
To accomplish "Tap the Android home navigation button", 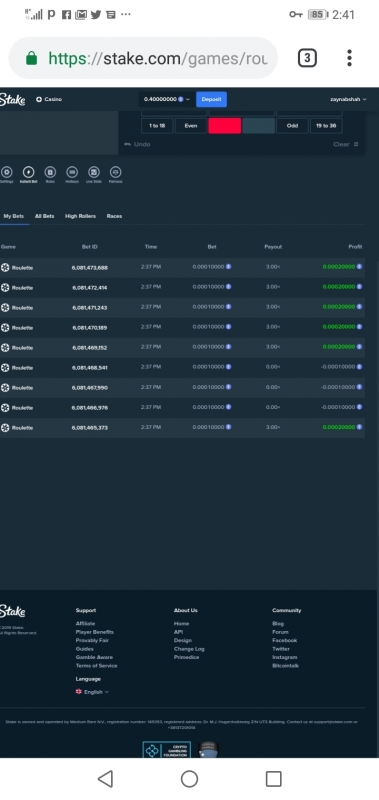I will pos(189,779).
